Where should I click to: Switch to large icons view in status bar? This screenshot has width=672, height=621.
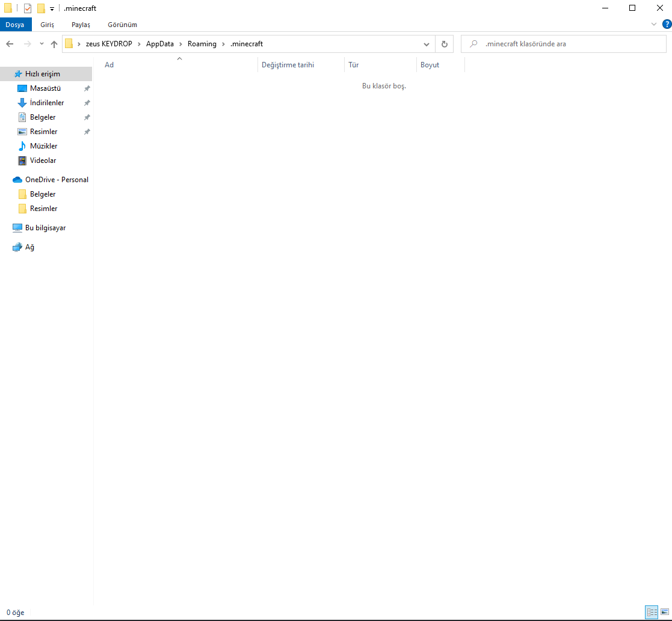(x=665, y=612)
